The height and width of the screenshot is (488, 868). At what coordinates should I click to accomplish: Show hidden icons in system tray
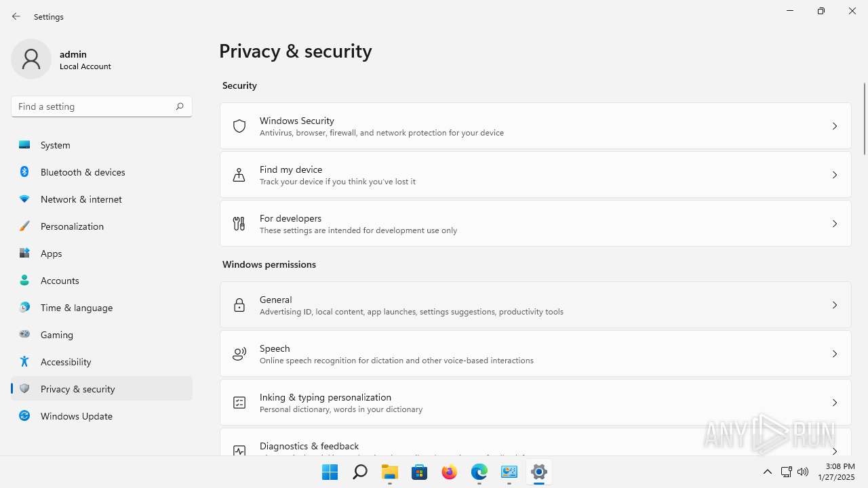[x=768, y=472]
